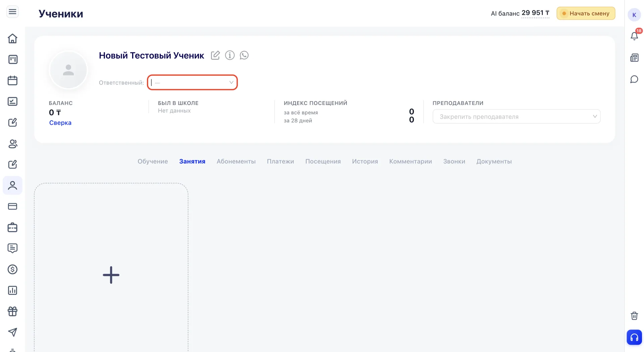Click the БАЛАНС label
Viewport: 644px width, 352px height.
(x=61, y=103)
